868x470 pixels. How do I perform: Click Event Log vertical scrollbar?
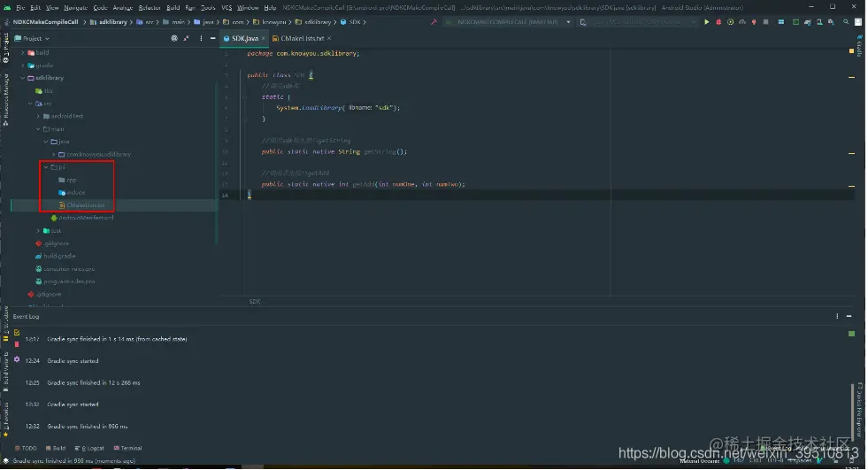851,412
